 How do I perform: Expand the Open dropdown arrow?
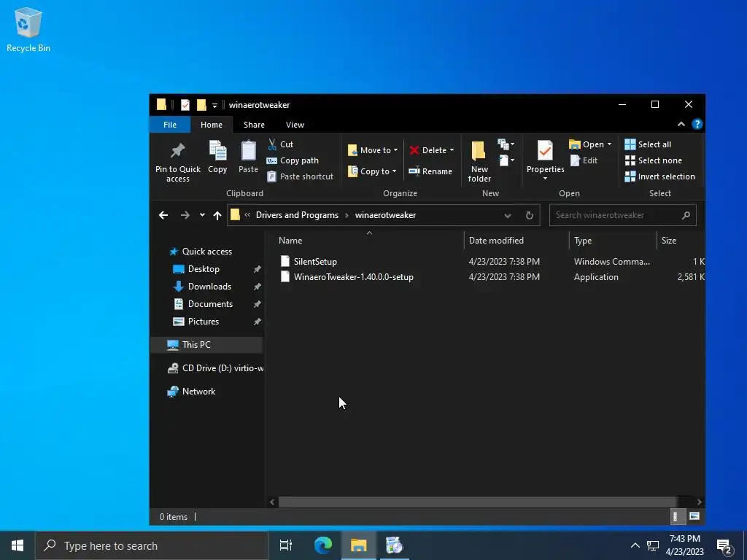[609, 144]
